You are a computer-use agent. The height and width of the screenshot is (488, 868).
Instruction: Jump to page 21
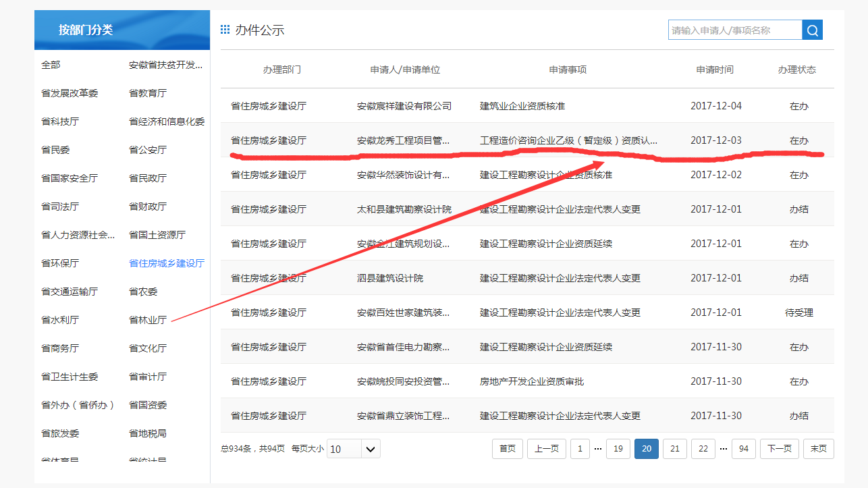[x=675, y=449]
